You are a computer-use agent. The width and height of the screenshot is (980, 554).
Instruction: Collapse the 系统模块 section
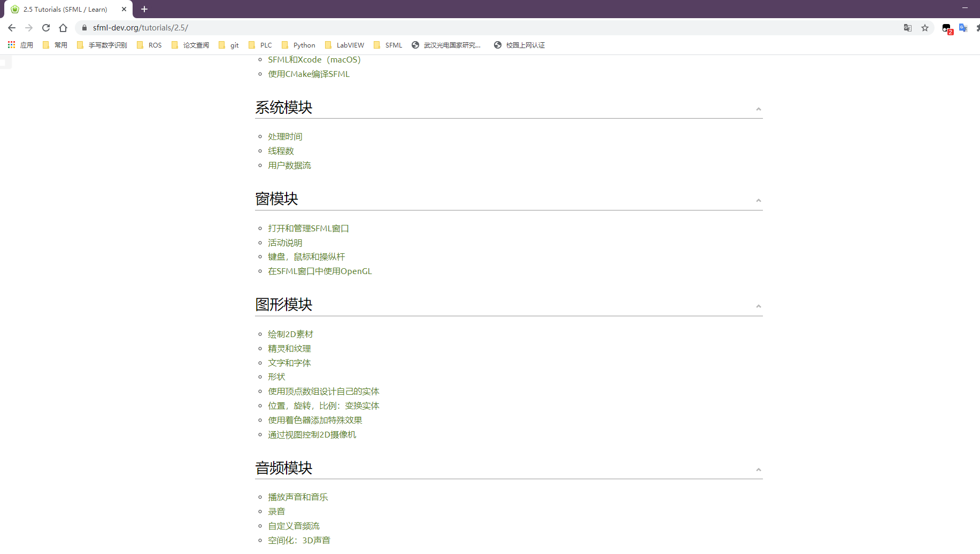point(758,108)
